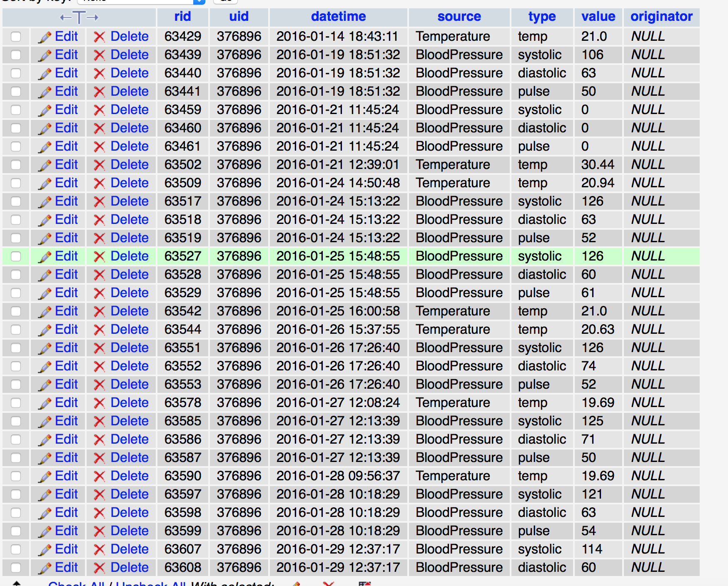Open the Delete link for rid 63608
This screenshot has width=728, height=586.
click(x=130, y=567)
